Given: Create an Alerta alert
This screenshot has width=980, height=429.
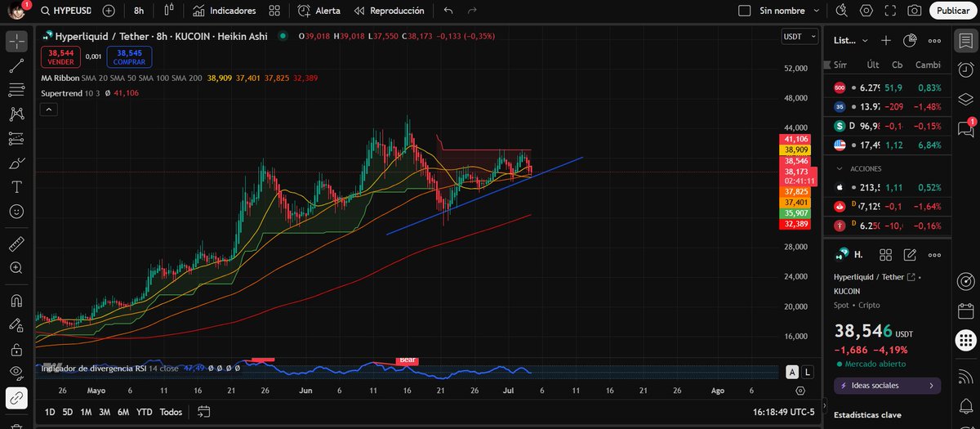Looking at the screenshot, I should tap(319, 11).
